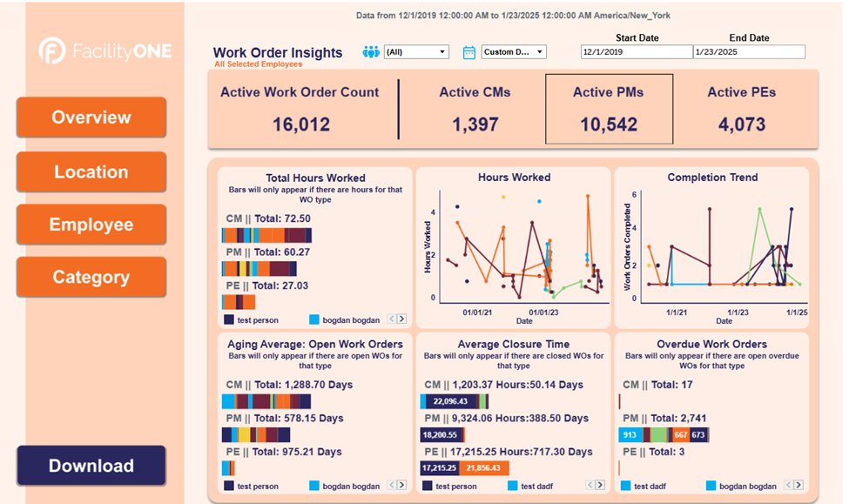Click bogdan bogdan swatch in Total Hours legend
Viewport: 849px width, 504px height.
coord(314,320)
